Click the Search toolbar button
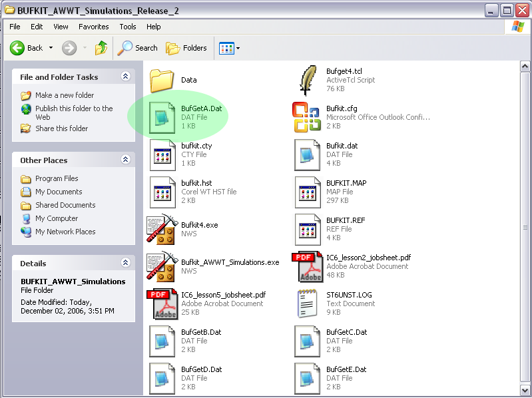Screen dimensions: 532x398 pos(138,48)
